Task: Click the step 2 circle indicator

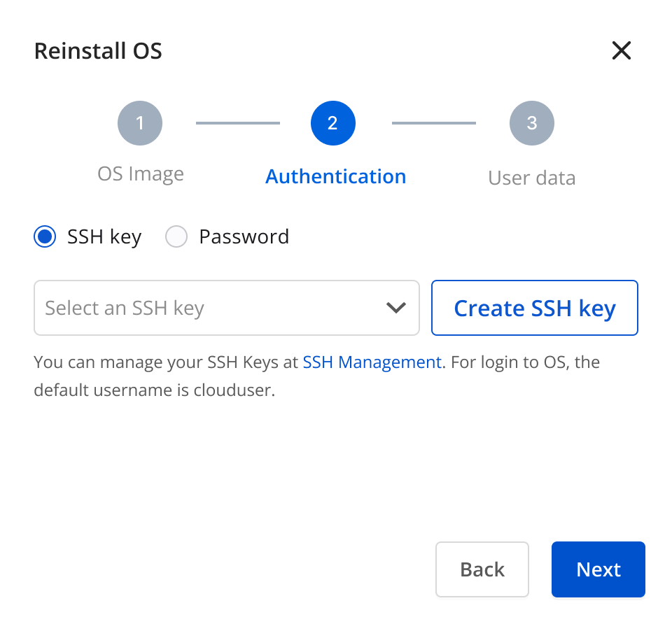Action: coord(333,123)
